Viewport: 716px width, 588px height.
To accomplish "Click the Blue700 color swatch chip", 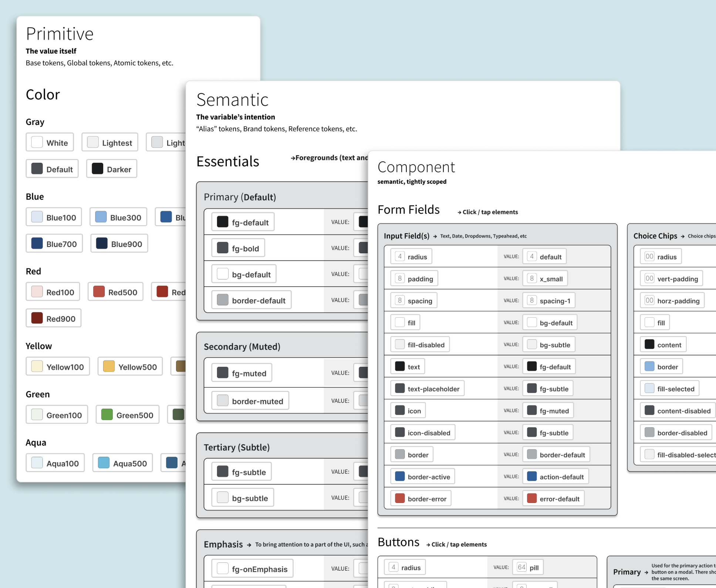I will 54,244.
